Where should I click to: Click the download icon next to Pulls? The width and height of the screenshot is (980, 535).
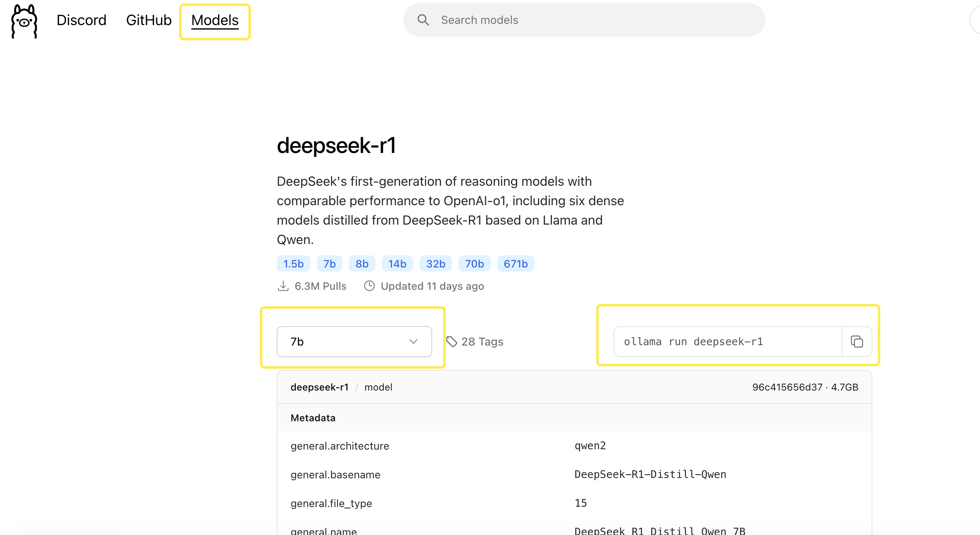283,286
